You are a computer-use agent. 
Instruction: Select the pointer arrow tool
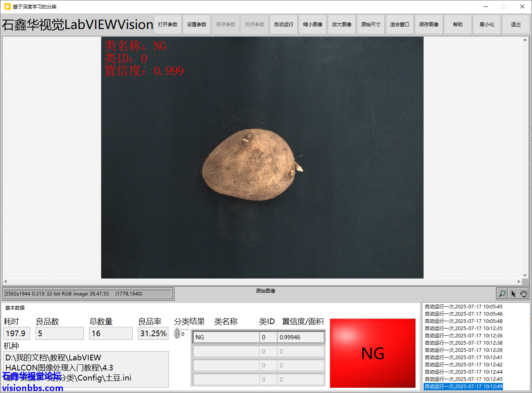pyautogui.click(x=513, y=294)
